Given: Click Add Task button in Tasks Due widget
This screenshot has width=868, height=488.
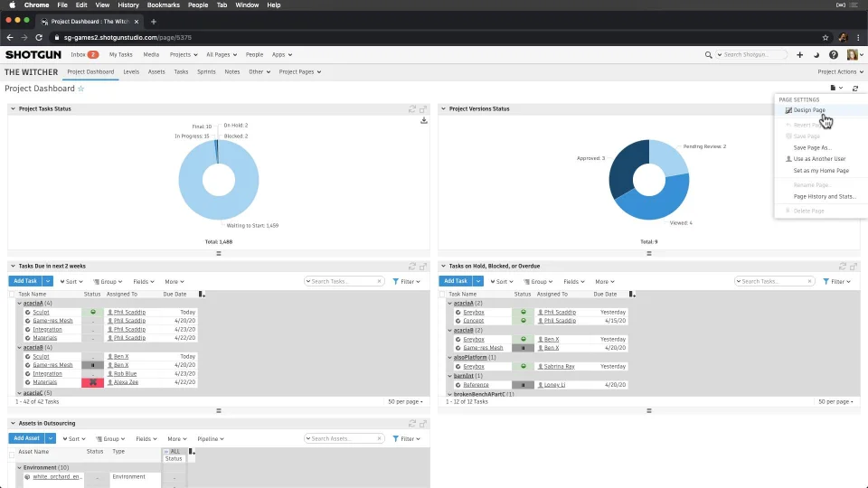Looking at the screenshot, I should point(25,281).
